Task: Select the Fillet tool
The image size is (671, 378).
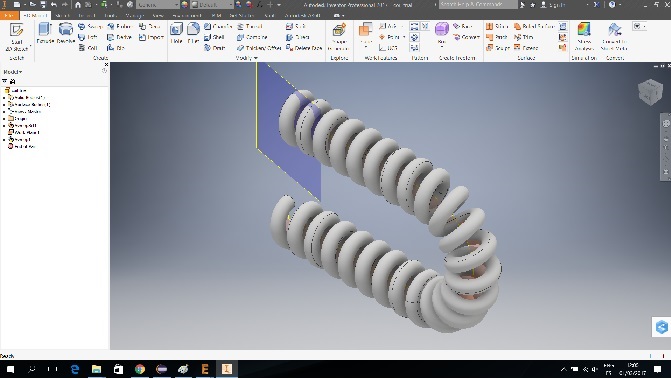Action: (x=193, y=33)
